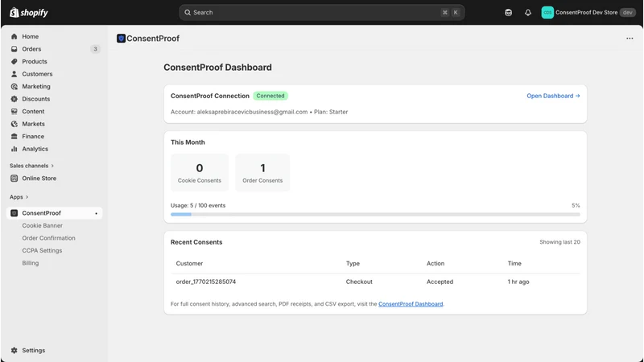Click the ConsentProof app icon in sidebar
Image resolution: width=644 pixels, height=362 pixels.
click(x=14, y=213)
